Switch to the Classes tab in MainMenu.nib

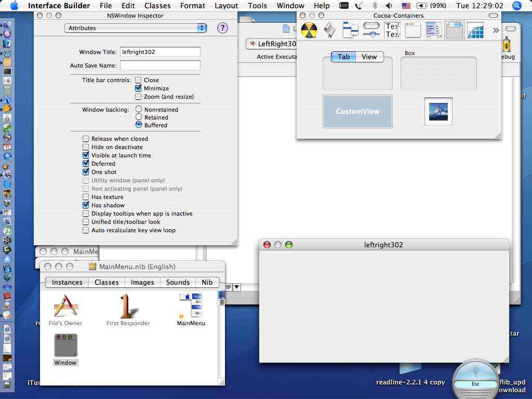(x=107, y=282)
